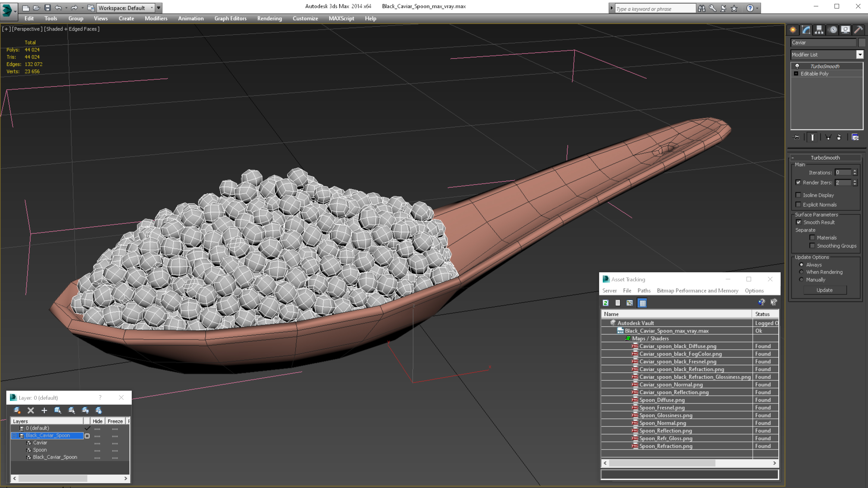Collapse the Black_Caviar_Spoon layer tree

pos(14,436)
